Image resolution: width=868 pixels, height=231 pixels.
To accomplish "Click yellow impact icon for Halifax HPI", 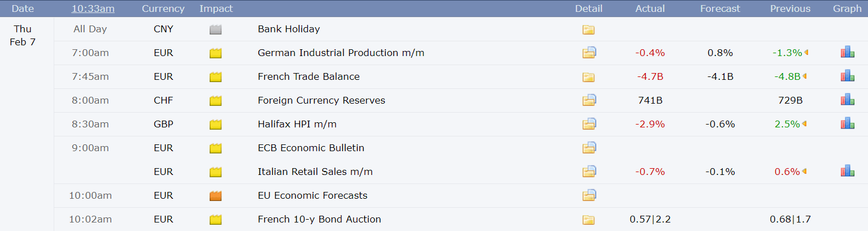I will [215, 125].
